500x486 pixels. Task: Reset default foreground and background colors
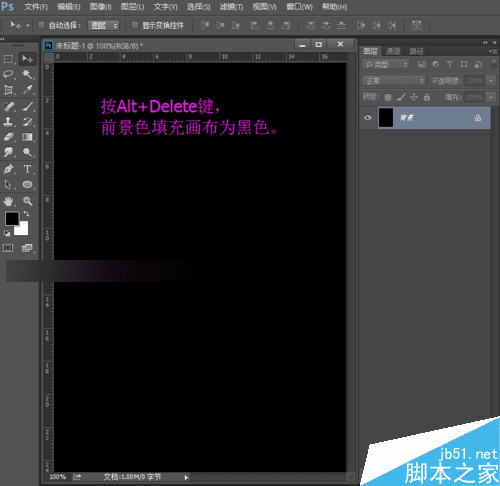click(7, 233)
